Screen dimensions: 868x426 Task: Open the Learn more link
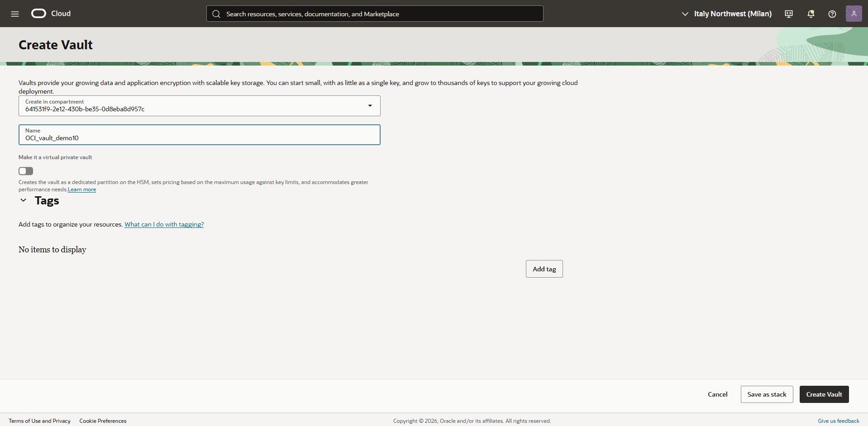pyautogui.click(x=82, y=189)
